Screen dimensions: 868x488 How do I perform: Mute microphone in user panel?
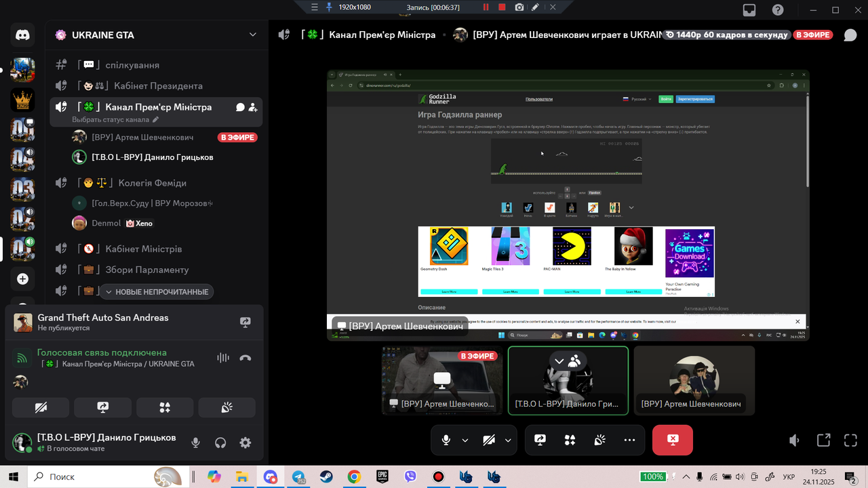pyautogui.click(x=195, y=443)
